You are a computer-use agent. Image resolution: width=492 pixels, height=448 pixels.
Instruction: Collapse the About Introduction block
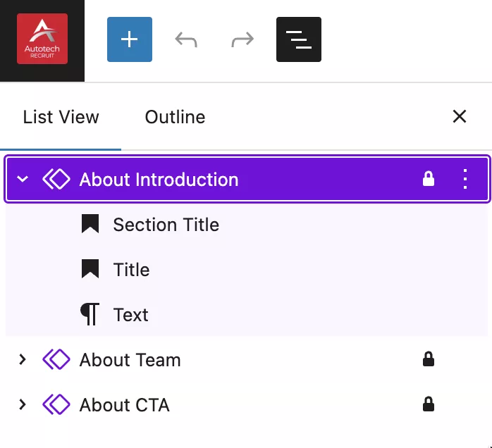pyautogui.click(x=23, y=180)
